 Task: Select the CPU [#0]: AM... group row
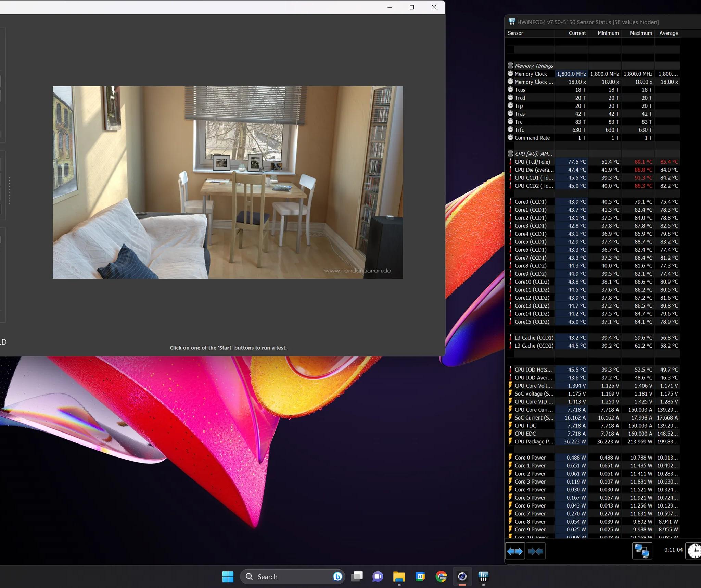click(534, 154)
